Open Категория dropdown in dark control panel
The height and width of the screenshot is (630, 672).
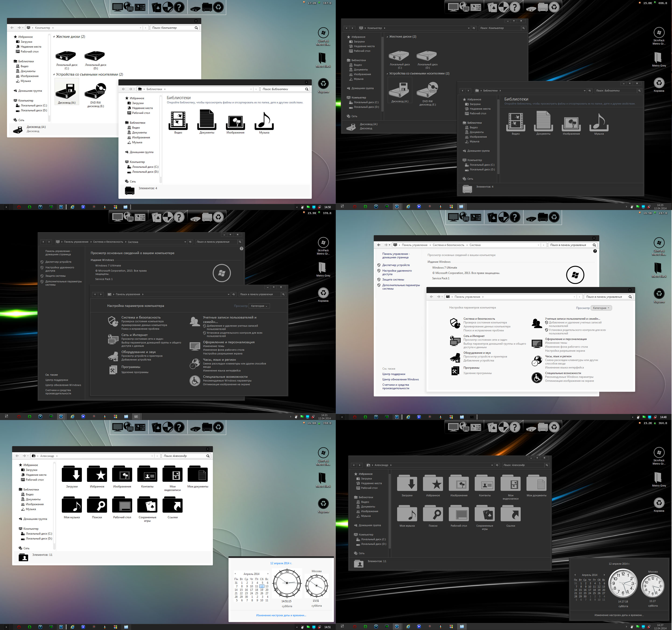click(259, 306)
